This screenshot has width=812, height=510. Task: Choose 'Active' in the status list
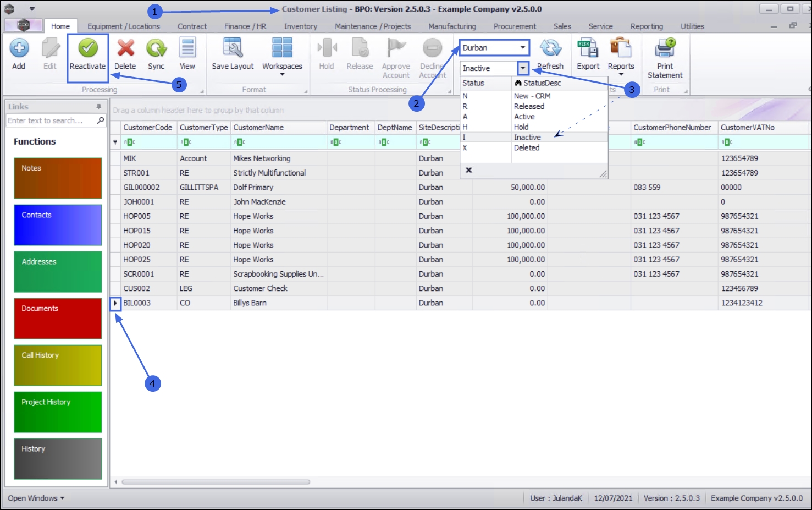(x=524, y=117)
